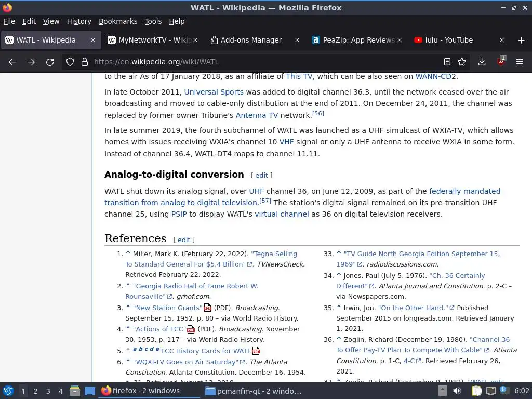Edit the References section
Screen dimensions: 532x399
pos(184,240)
